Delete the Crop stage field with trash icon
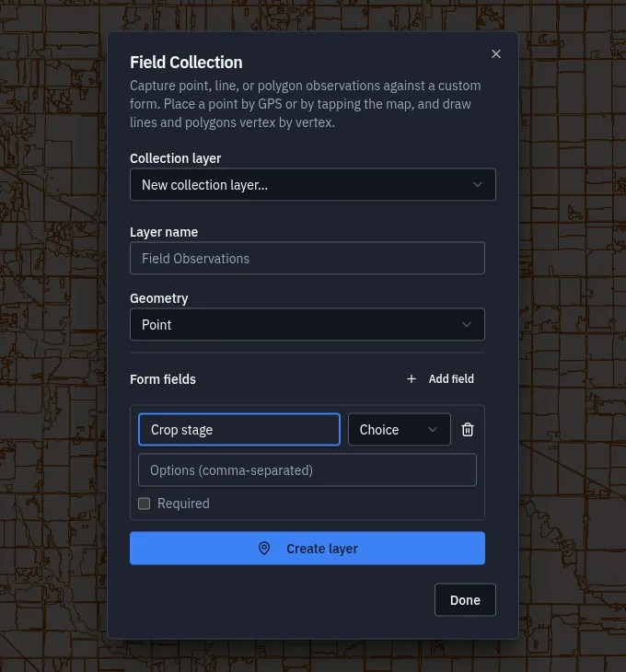This screenshot has height=672, width=626. 468,429
